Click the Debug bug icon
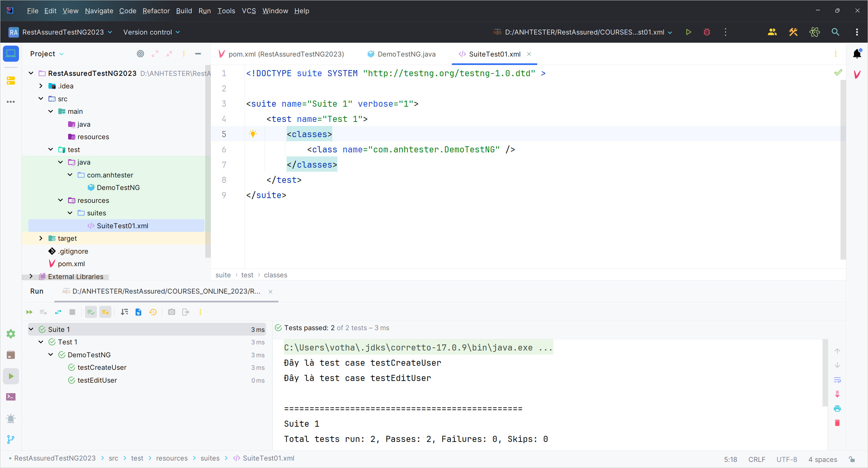The height and width of the screenshot is (468, 868). coord(707,32)
